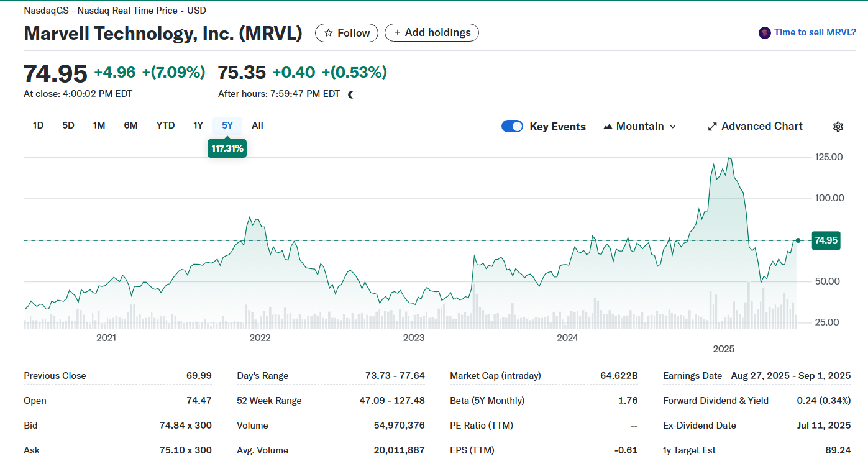
Task: Click the 125.00 price axis label
Action: pyautogui.click(x=829, y=157)
